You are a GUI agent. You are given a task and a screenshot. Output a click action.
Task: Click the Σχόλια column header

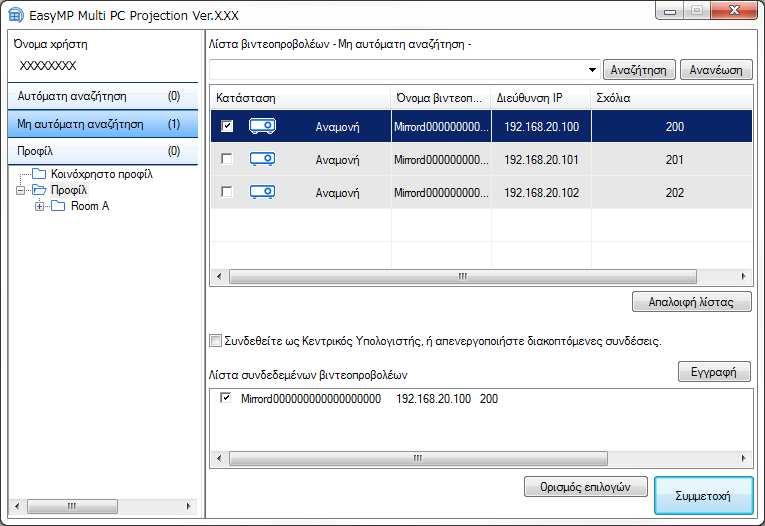tap(671, 98)
